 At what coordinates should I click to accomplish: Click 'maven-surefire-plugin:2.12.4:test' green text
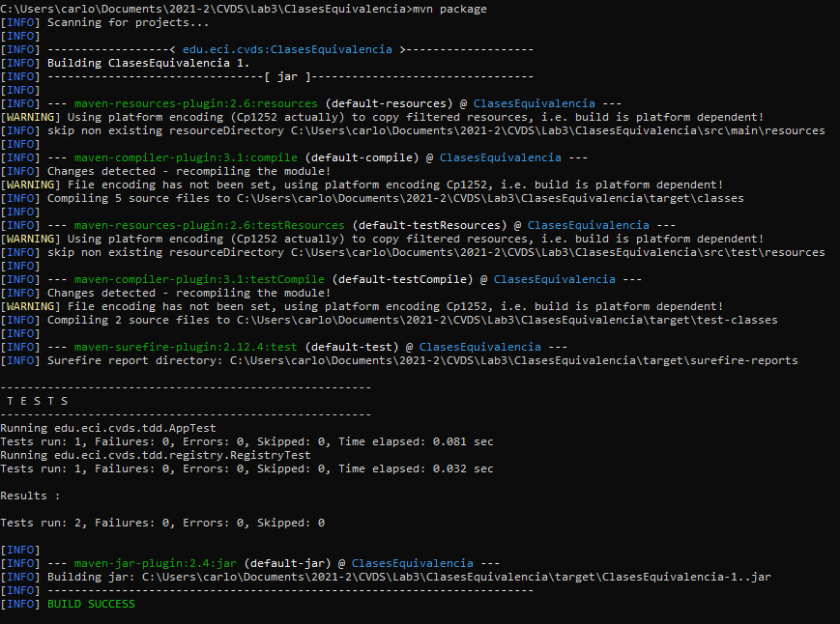[x=186, y=347]
